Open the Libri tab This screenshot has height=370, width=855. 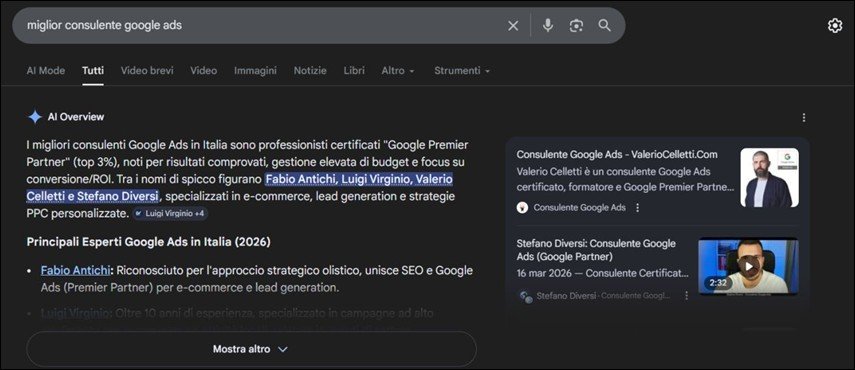click(354, 70)
